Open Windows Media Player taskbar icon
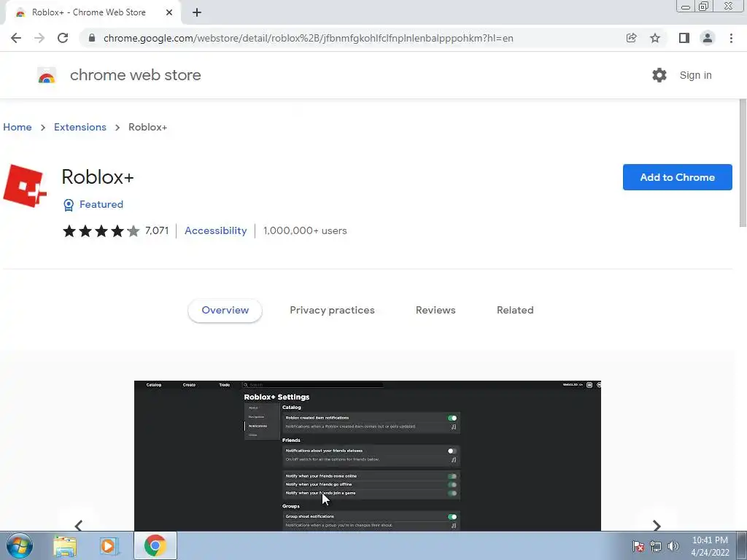Screen dimensions: 747x560 coord(109,546)
